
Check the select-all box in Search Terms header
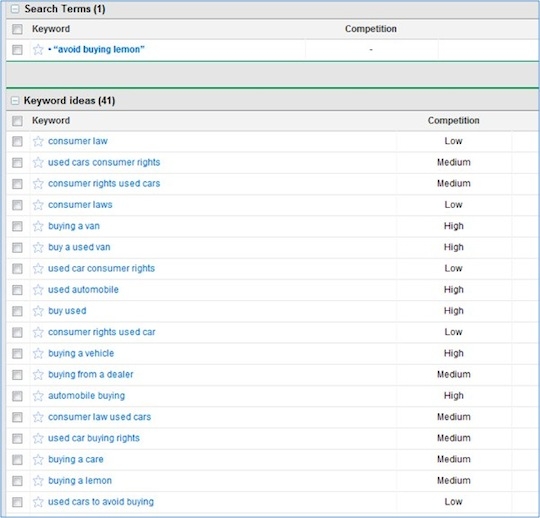coord(17,29)
